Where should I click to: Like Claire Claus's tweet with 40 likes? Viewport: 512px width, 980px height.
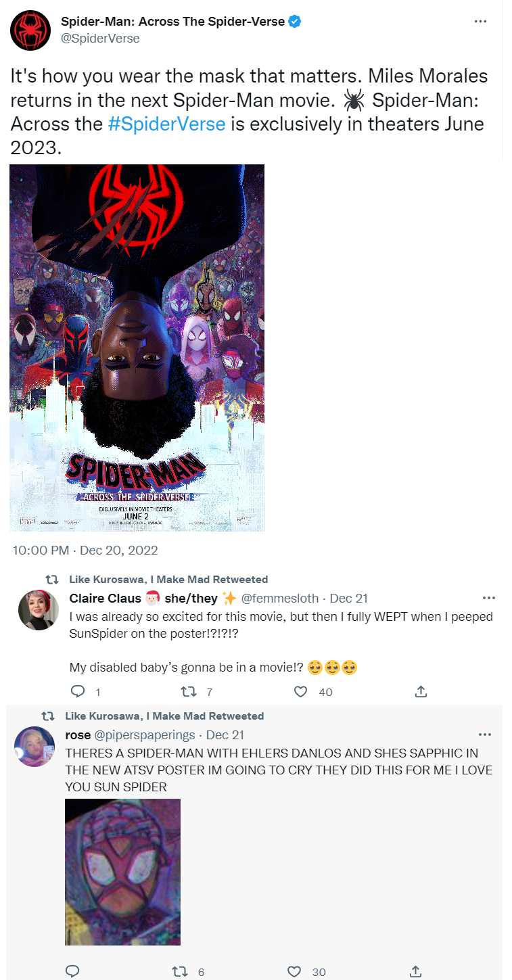(301, 691)
